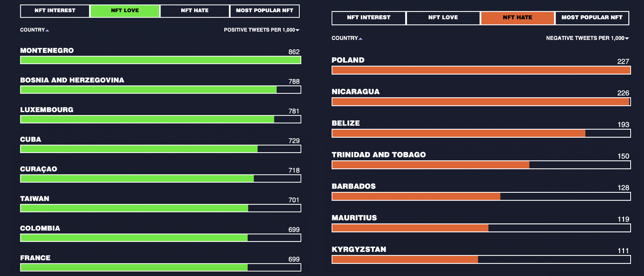Select the Trinidad and Tobago label
The height and width of the screenshot is (276, 644).
click(379, 155)
